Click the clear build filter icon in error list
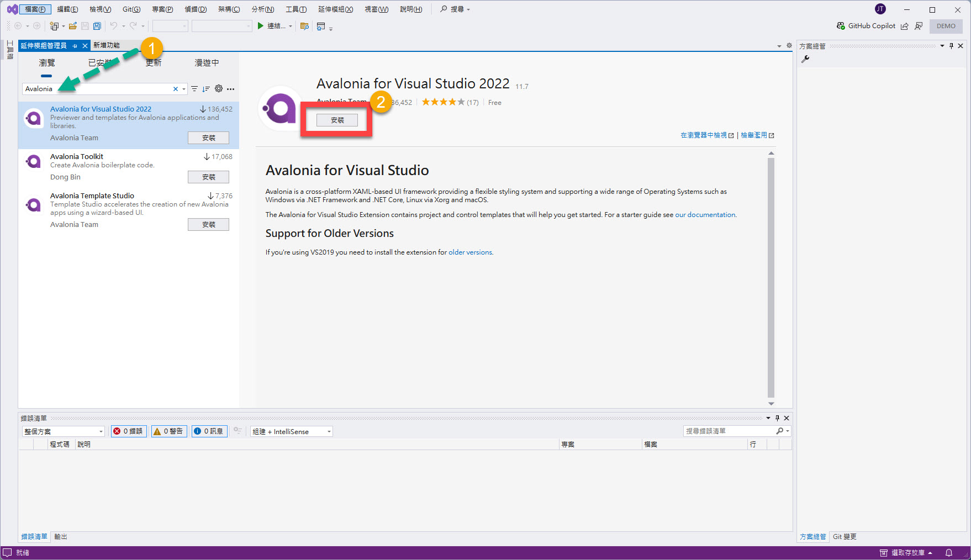 (x=238, y=431)
